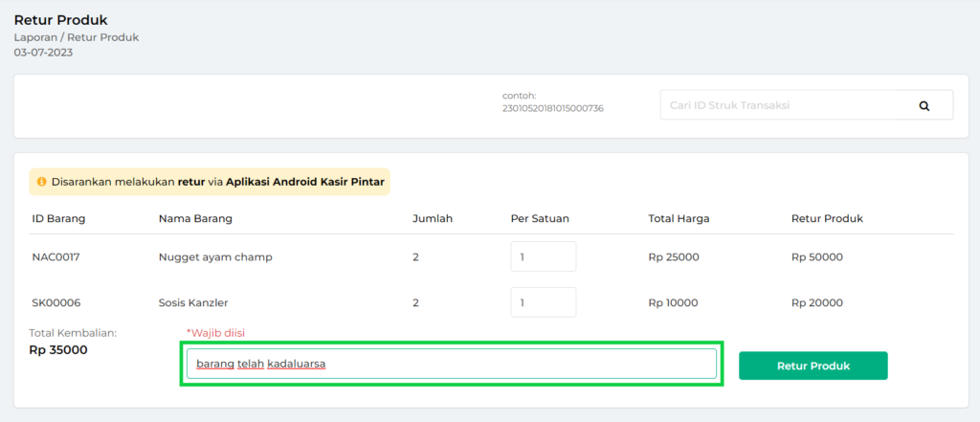980x422 pixels.
Task: Edit Per Satuan for Nugget ayam champ
Action: tap(543, 256)
